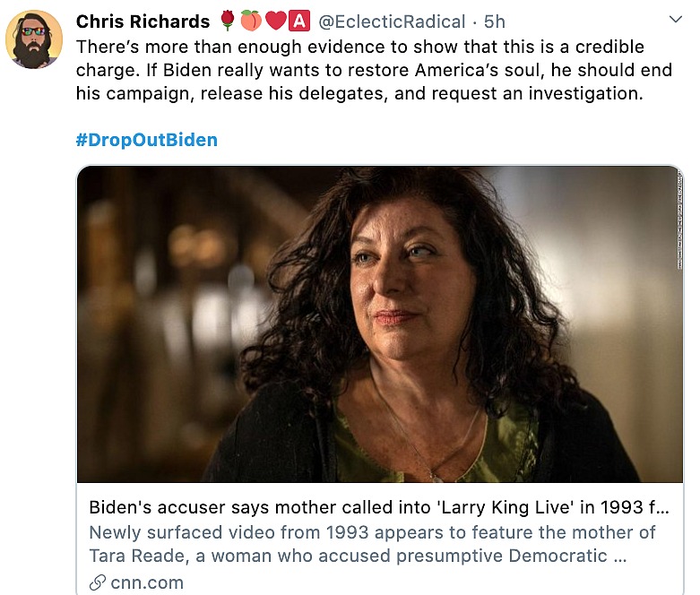Image resolution: width=700 pixels, height=595 pixels.
Task: Click the peach emoji in display name
Action: 251,21
